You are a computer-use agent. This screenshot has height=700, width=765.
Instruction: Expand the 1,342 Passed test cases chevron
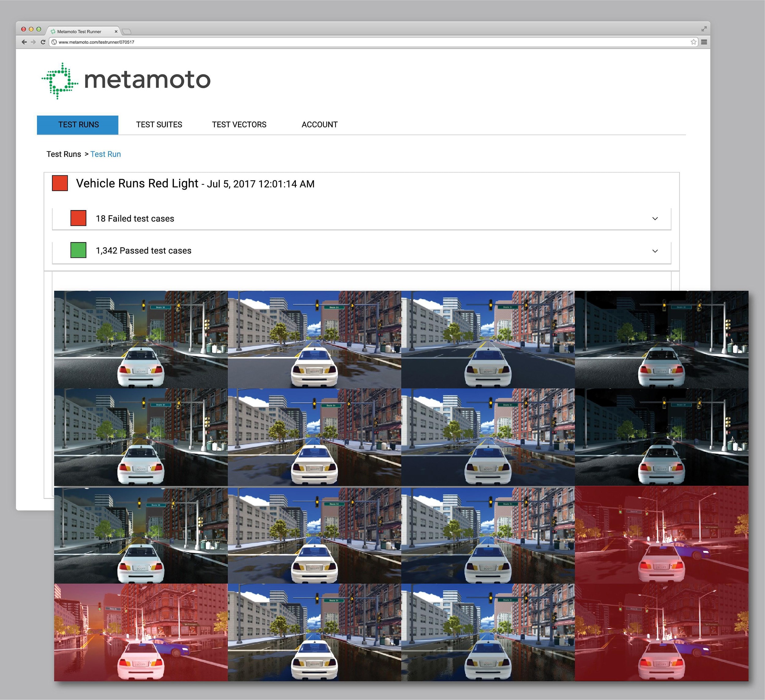pyautogui.click(x=655, y=251)
